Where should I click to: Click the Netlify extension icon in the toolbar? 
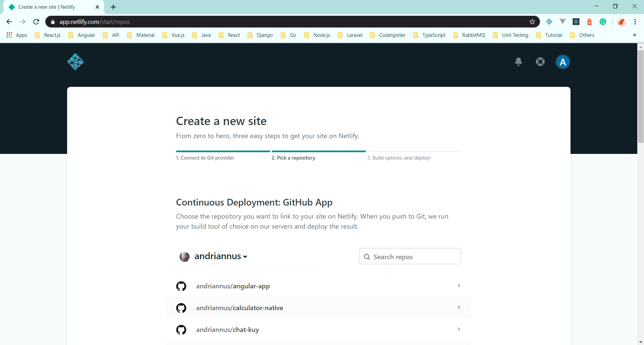549,21
